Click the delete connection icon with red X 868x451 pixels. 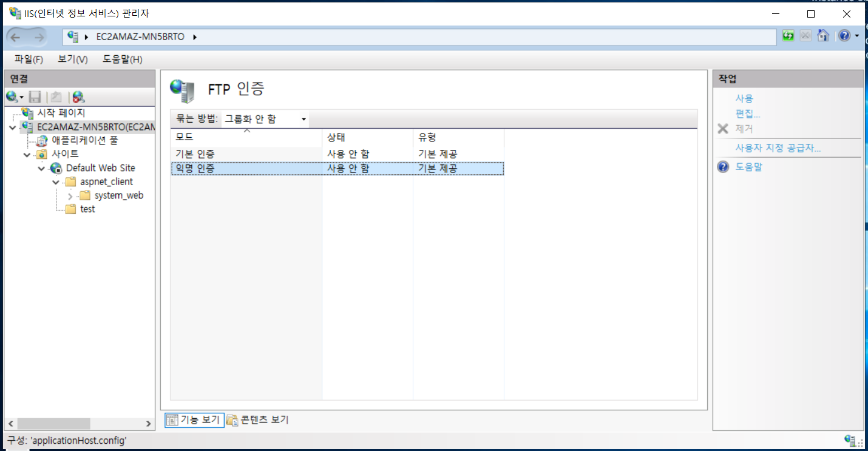tap(78, 97)
